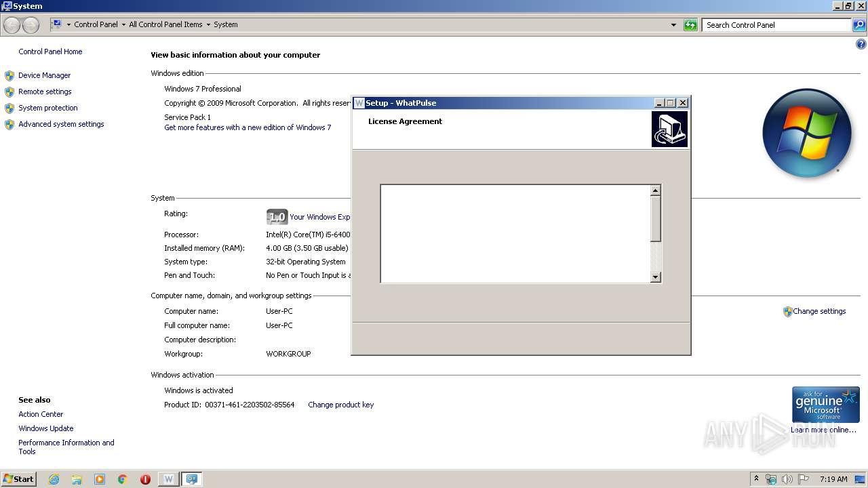The width and height of the screenshot is (868, 488).
Task: Click the 7:19 AM taskbar clock
Action: pos(833,479)
